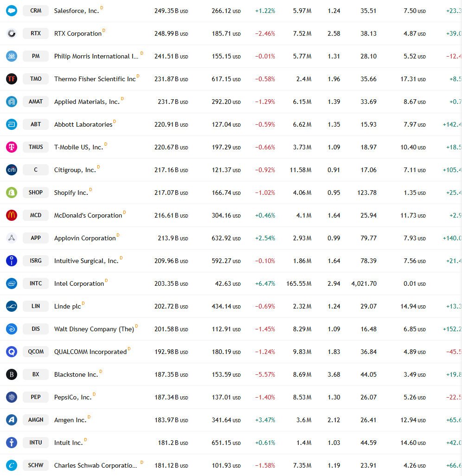
Task: Select the INTC ticker badge
Action: coord(36,283)
